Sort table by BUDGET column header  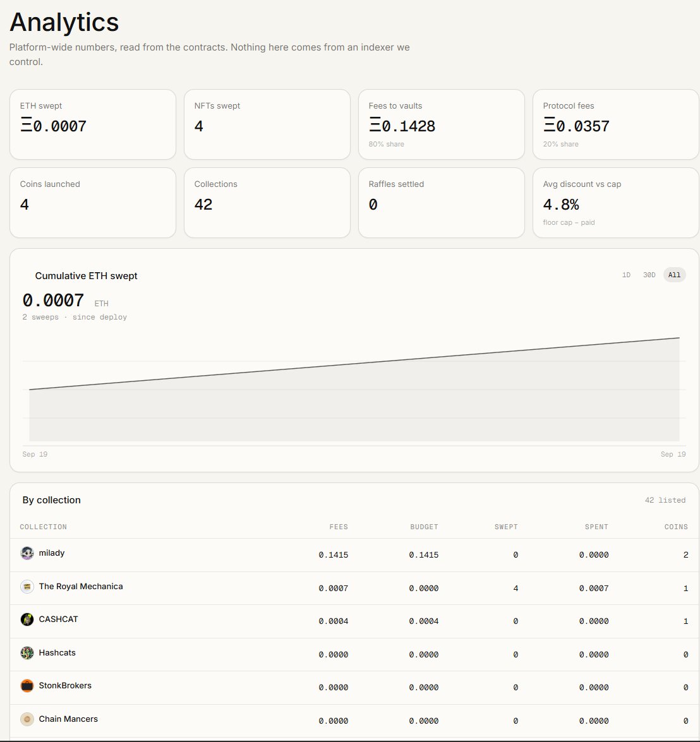coord(424,527)
